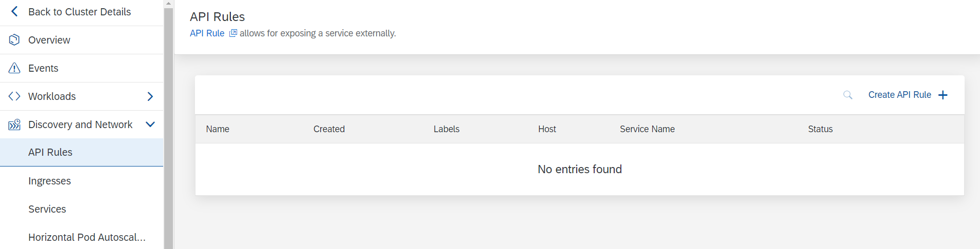The height and width of the screenshot is (249, 980).
Task: Click the Workloads code brackets icon
Action: pos(14,96)
